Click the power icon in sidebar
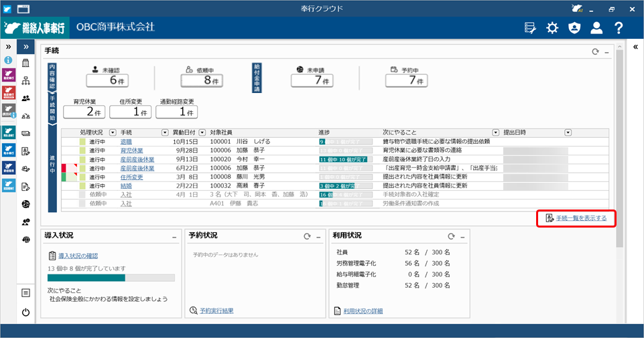The height and width of the screenshot is (338, 644). click(25, 312)
